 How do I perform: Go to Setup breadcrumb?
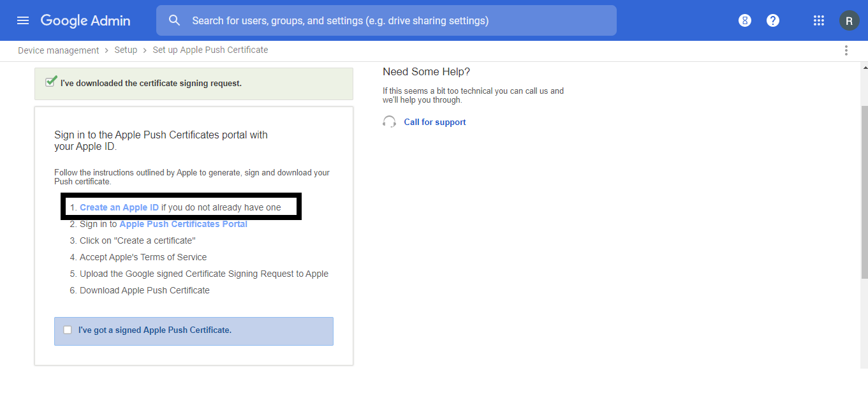pos(126,50)
